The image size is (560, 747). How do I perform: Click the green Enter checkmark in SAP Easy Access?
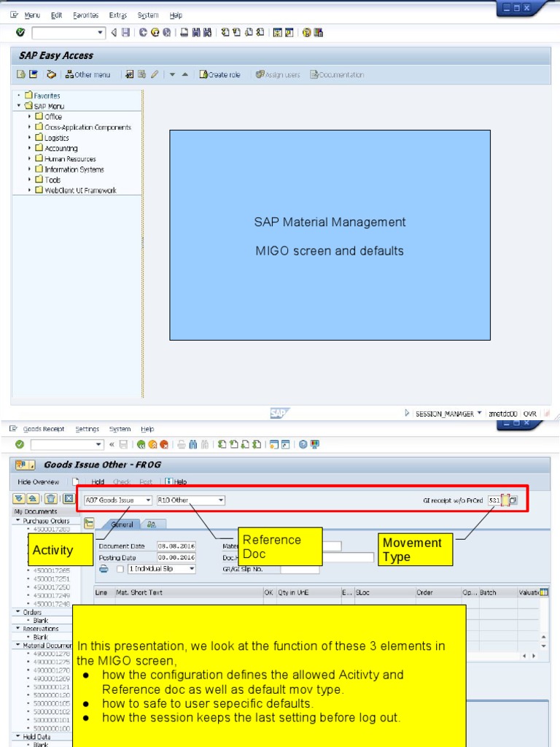20,32
